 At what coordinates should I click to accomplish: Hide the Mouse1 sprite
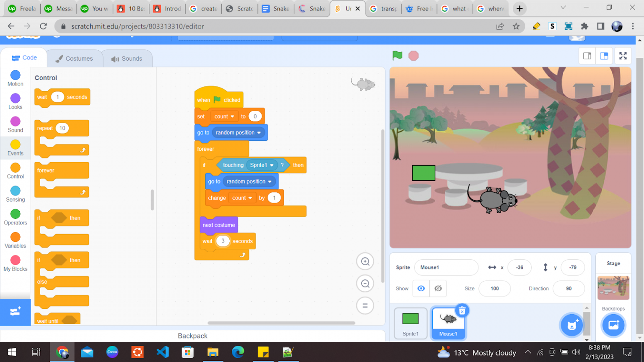[x=439, y=288]
